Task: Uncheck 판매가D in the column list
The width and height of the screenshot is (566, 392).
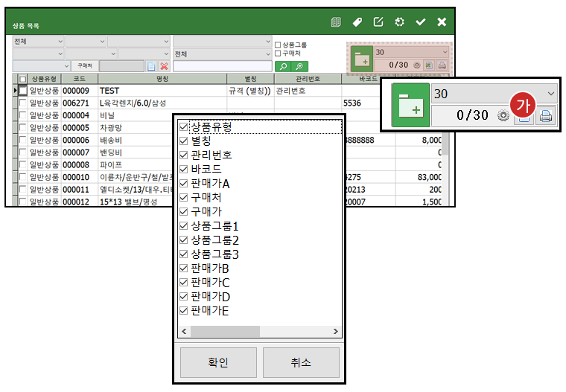Action: pyautogui.click(x=184, y=297)
